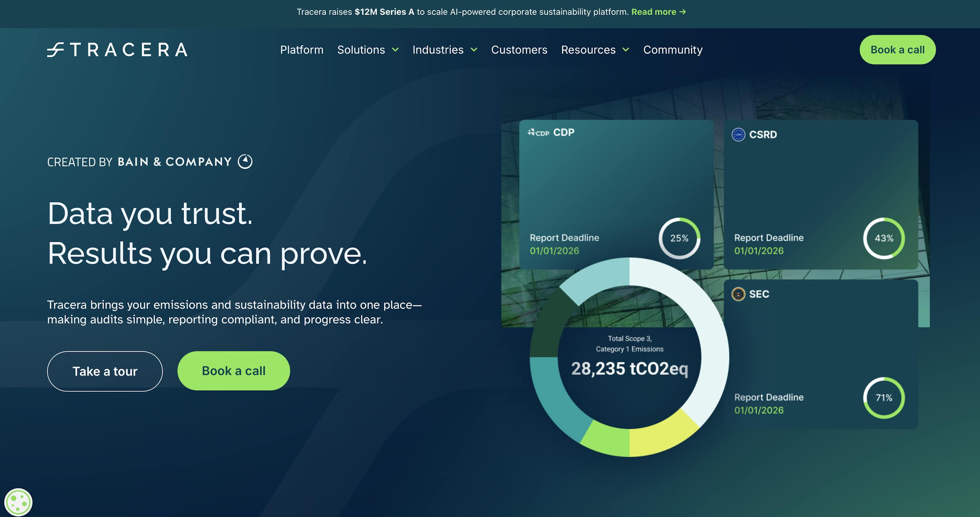Screen dimensions: 980x517
Task: Click the Bain & Company clock icon
Action: tap(245, 161)
